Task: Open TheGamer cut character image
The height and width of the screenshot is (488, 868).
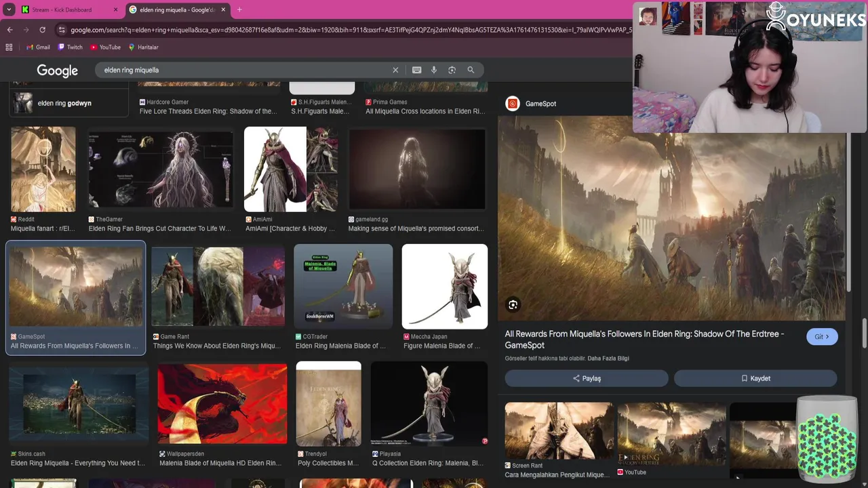Action: pos(161,169)
